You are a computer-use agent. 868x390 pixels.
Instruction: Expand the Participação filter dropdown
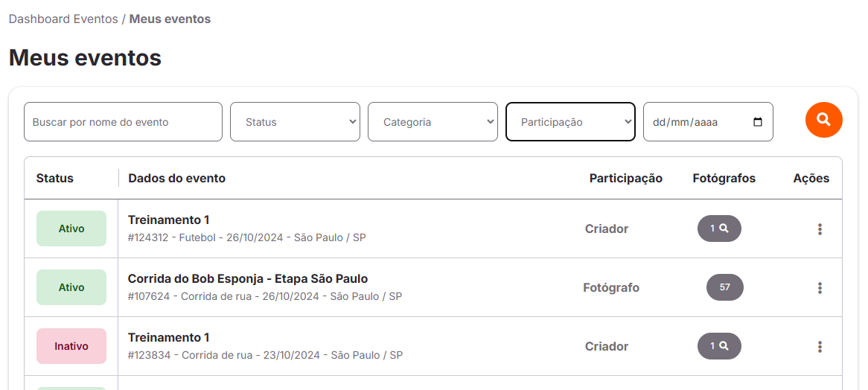pyautogui.click(x=570, y=122)
